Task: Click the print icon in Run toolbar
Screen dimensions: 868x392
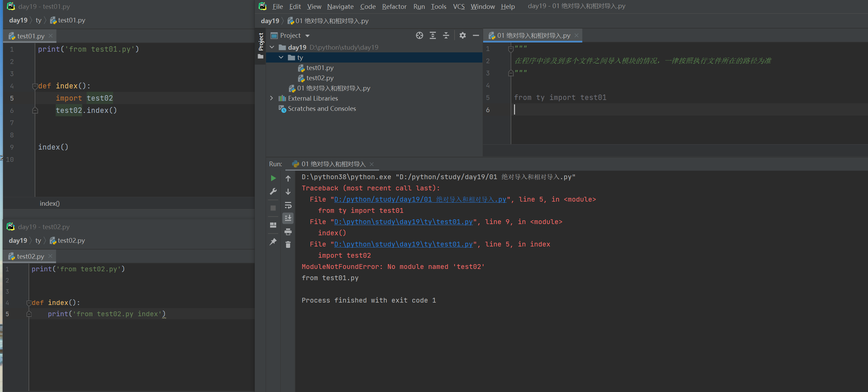Action: tap(288, 232)
